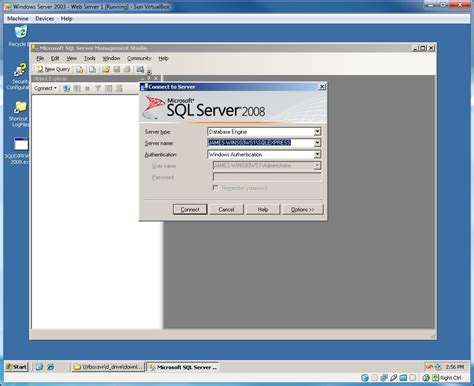
Task: Open the VirtualBox Machine menu
Action: [x=18, y=19]
